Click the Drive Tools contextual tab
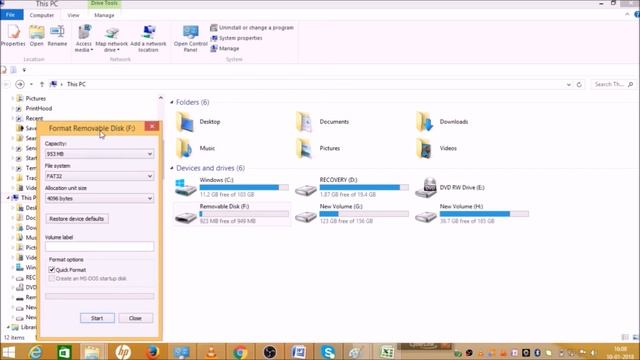 tap(104, 4)
